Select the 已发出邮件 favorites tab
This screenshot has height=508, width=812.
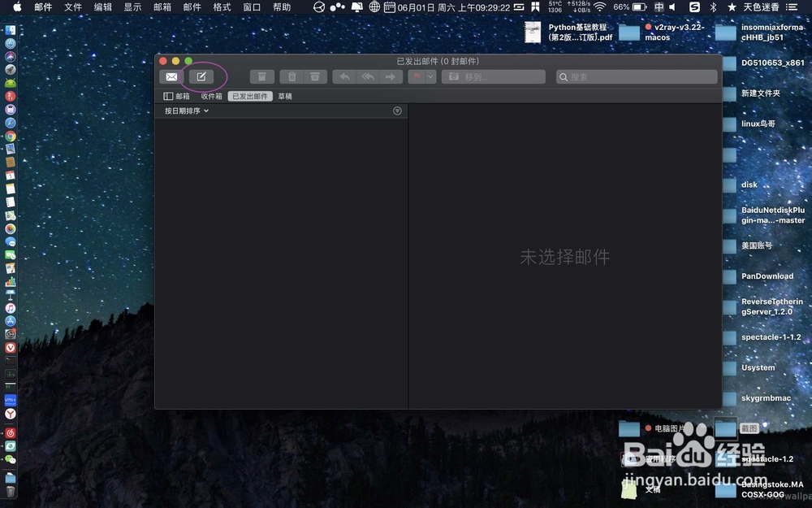pos(250,96)
